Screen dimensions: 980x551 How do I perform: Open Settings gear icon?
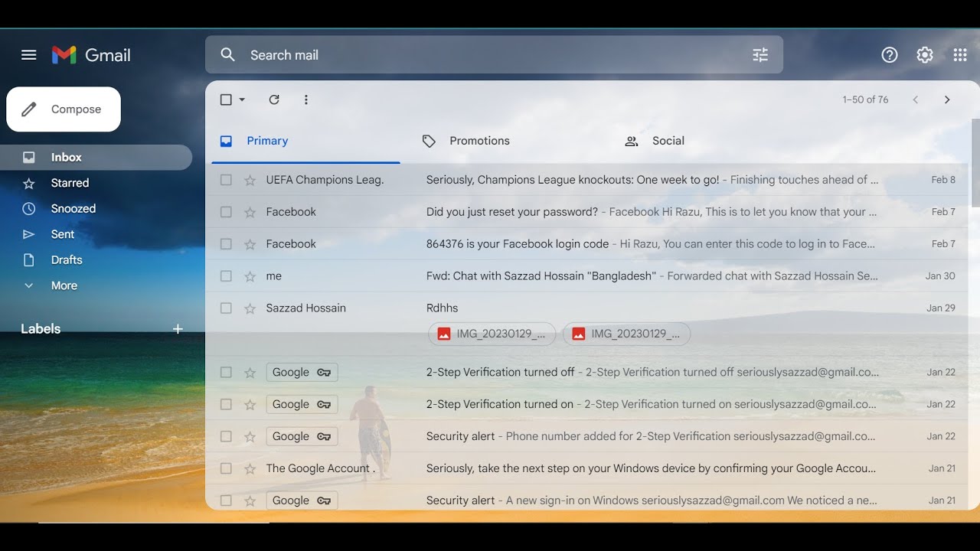coord(925,55)
